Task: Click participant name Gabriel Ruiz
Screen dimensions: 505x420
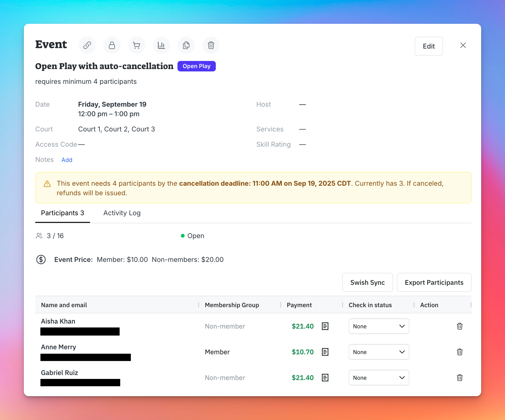Action: 59,373
